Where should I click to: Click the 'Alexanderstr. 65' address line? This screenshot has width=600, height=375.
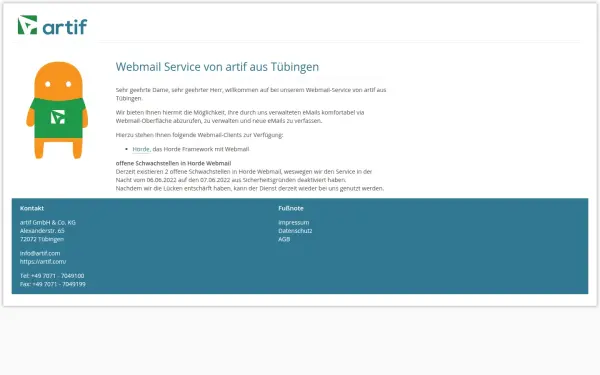point(42,231)
